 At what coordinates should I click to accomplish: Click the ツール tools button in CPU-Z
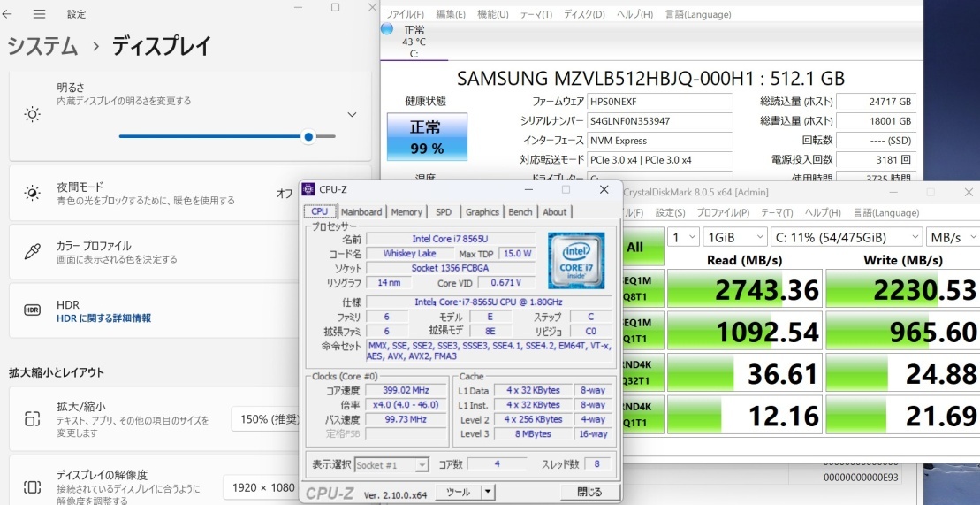click(x=458, y=492)
